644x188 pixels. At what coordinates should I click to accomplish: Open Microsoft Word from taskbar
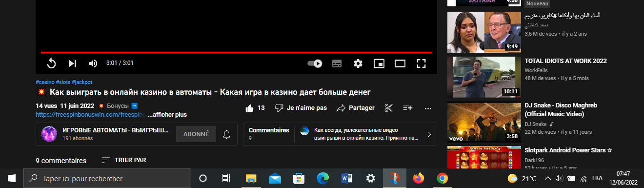[x=347, y=178]
